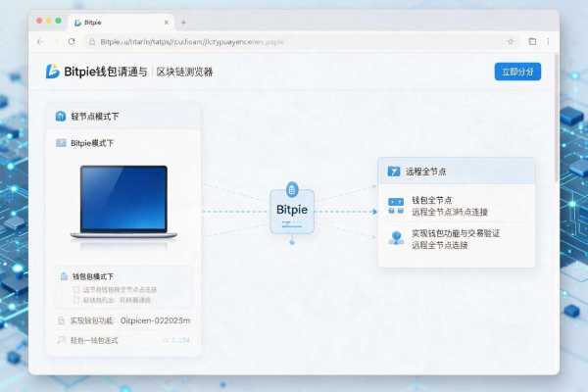
Task: Select the Bitpie browser tab
Action: click(x=122, y=23)
